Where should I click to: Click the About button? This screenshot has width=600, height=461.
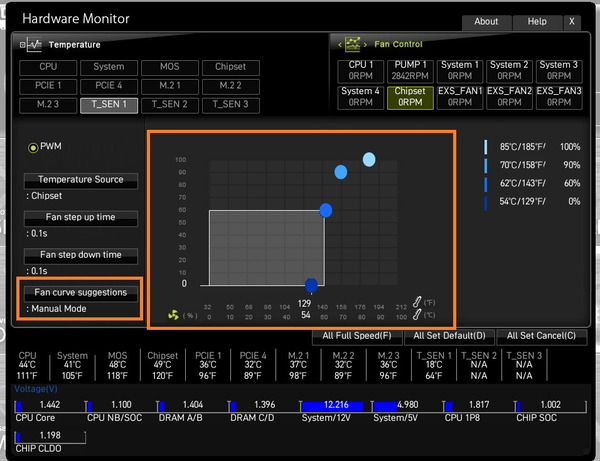pyautogui.click(x=486, y=22)
